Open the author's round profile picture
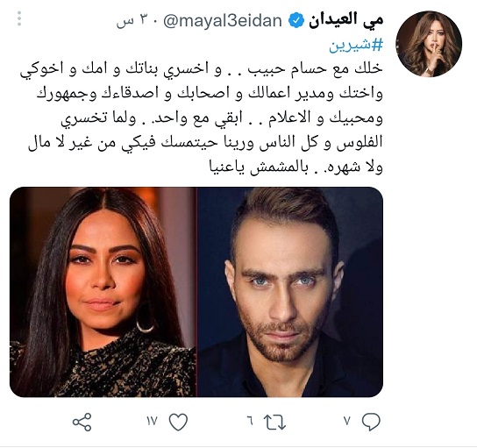This screenshot has height=448, width=477. tap(429, 44)
